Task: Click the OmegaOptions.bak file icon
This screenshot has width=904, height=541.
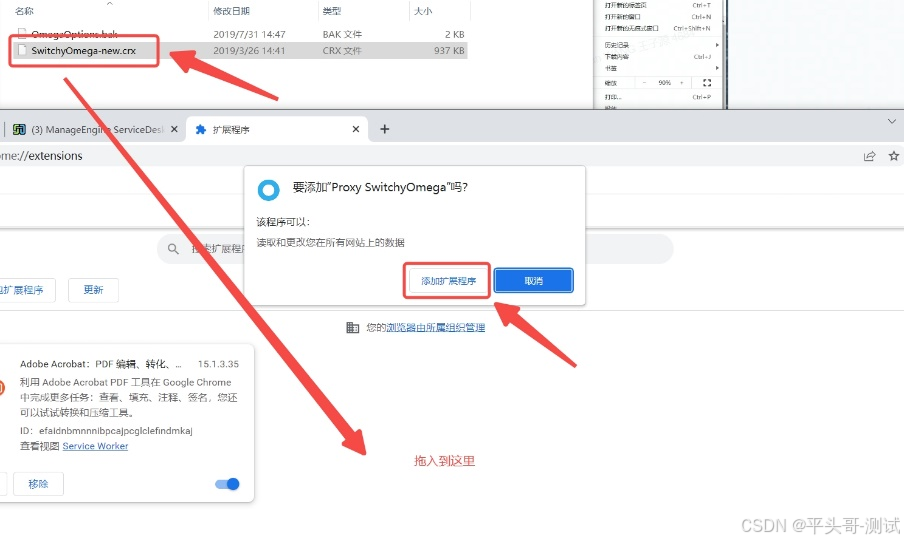Action: click(x=22, y=34)
